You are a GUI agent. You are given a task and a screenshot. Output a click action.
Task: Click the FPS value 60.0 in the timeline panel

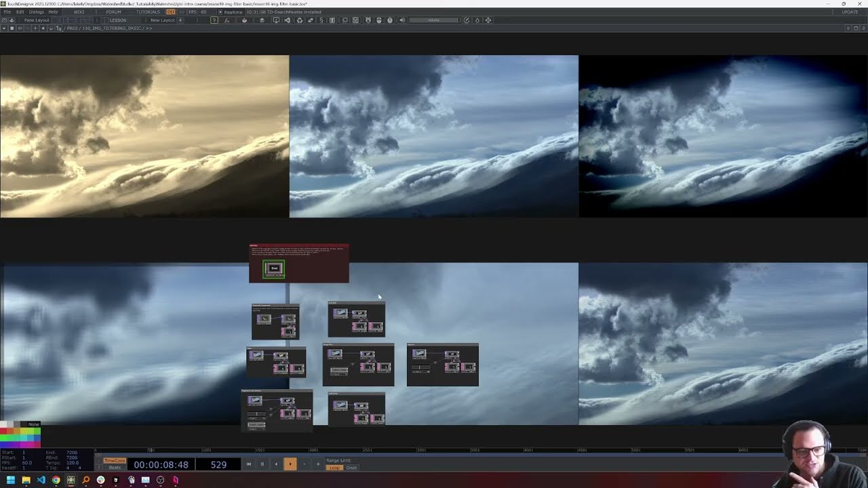coord(27,463)
